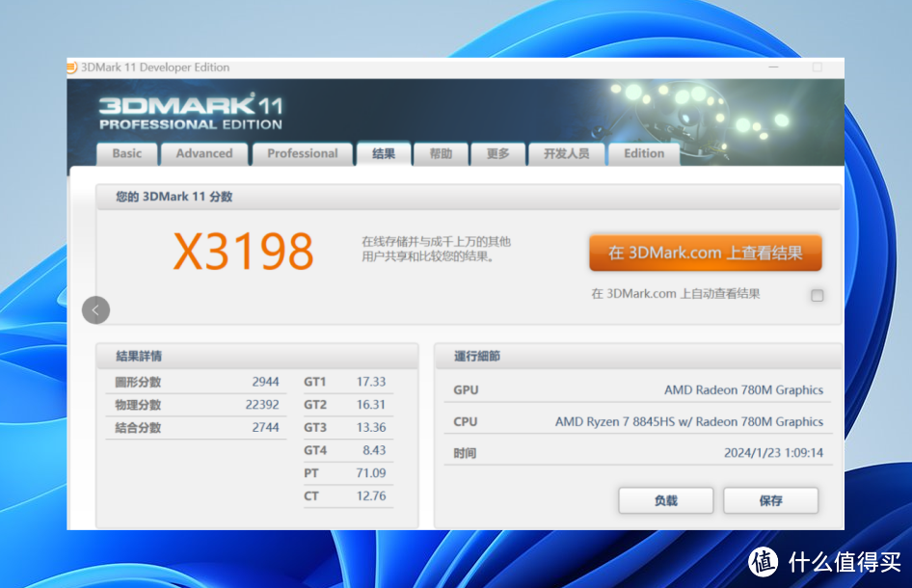The width and height of the screenshot is (912, 588).
Task: Click the CT value 12.76
Action: (371, 496)
